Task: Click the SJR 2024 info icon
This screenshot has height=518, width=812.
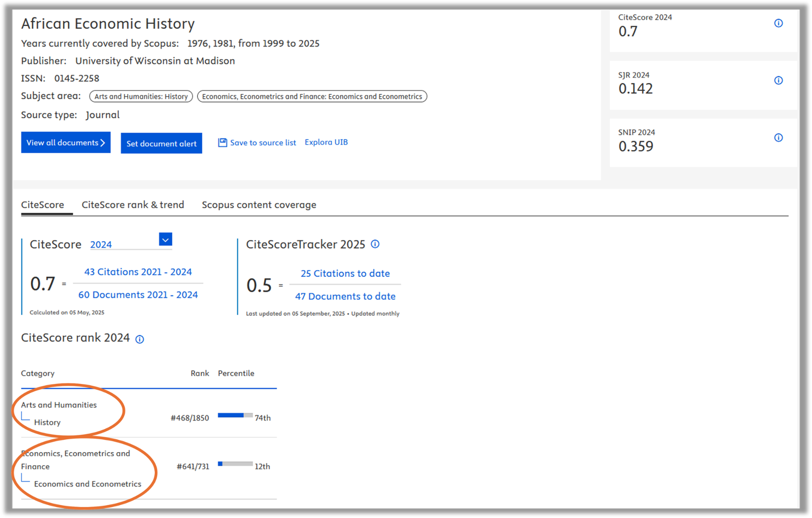Action: pos(778,80)
